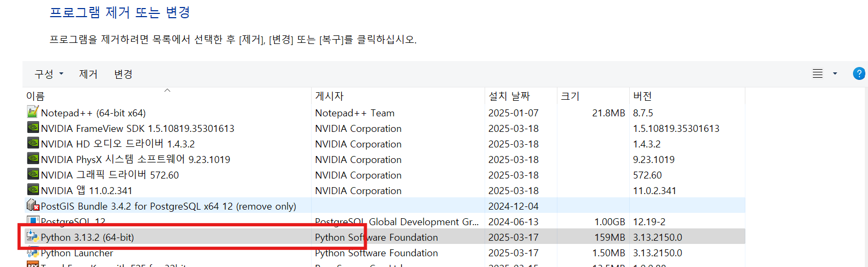Select PostGIS Bundle 3.4.2 for PostgreSQL entry

[x=384, y=206]
